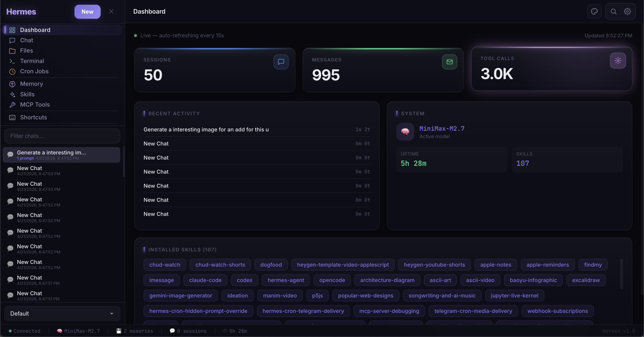Open Cron Jobs in sidebar
This screenshot has height=337, width=644.
[x=34, y=72]
